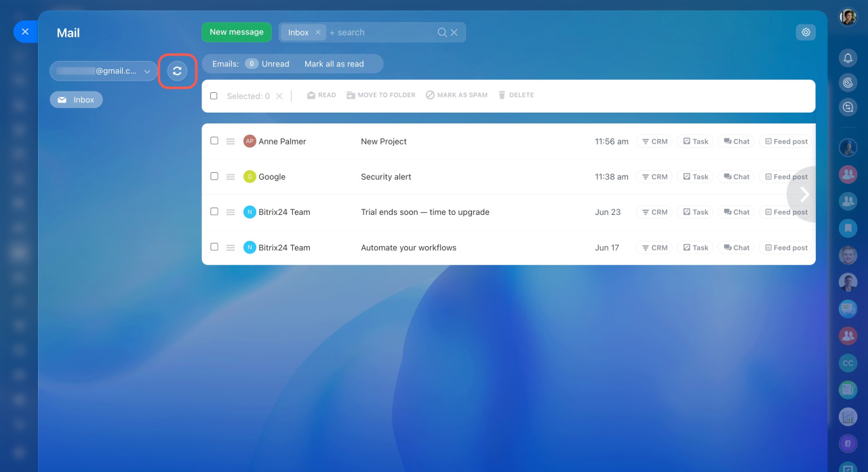Open the Inbox folder in sidebar
Screen dimensions: 868x472
76,100
